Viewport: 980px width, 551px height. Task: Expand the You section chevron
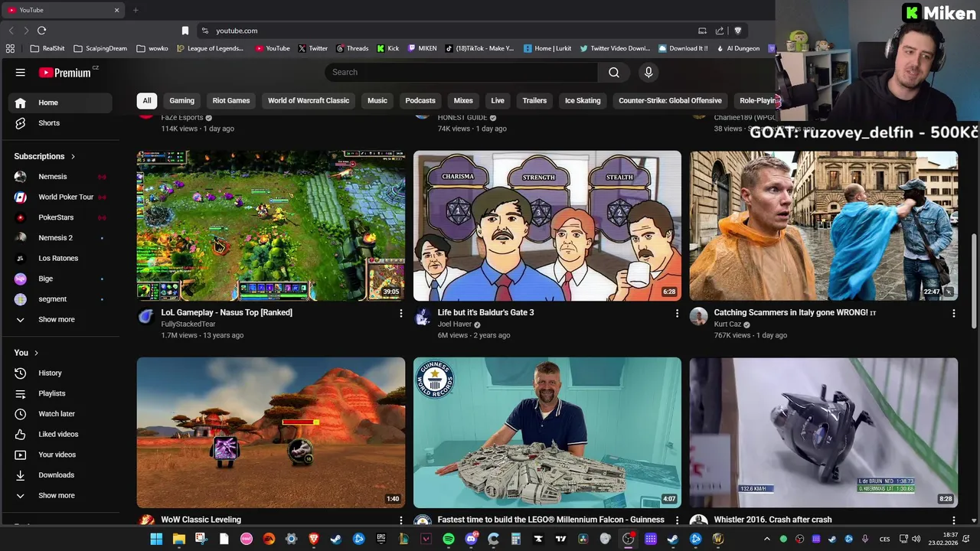[36, 353]
